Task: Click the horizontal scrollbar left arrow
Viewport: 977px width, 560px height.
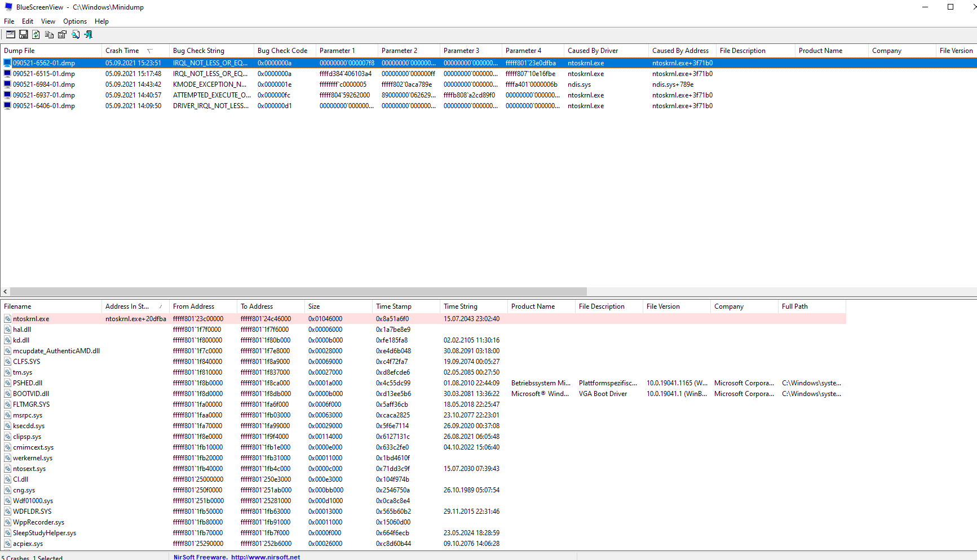Action: pyautogui.click(x=5, y=292)
